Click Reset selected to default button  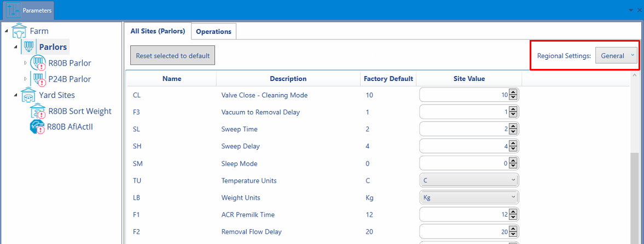click(172, 55)
